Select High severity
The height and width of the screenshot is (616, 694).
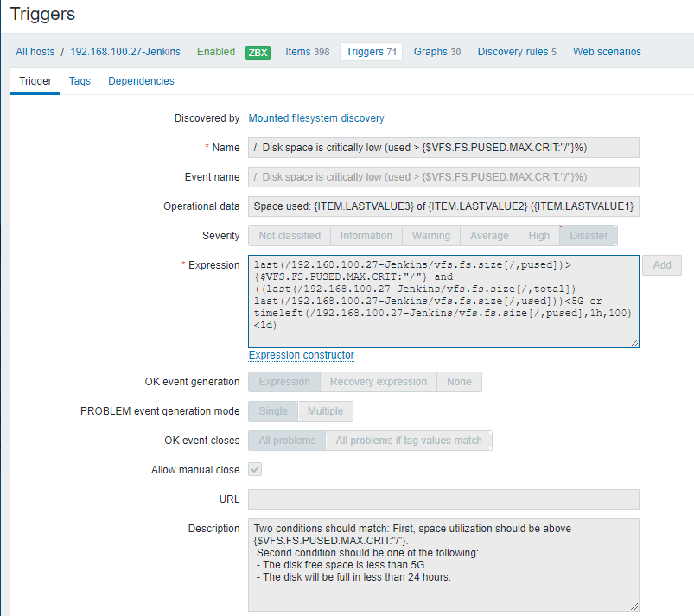point(539,236)
